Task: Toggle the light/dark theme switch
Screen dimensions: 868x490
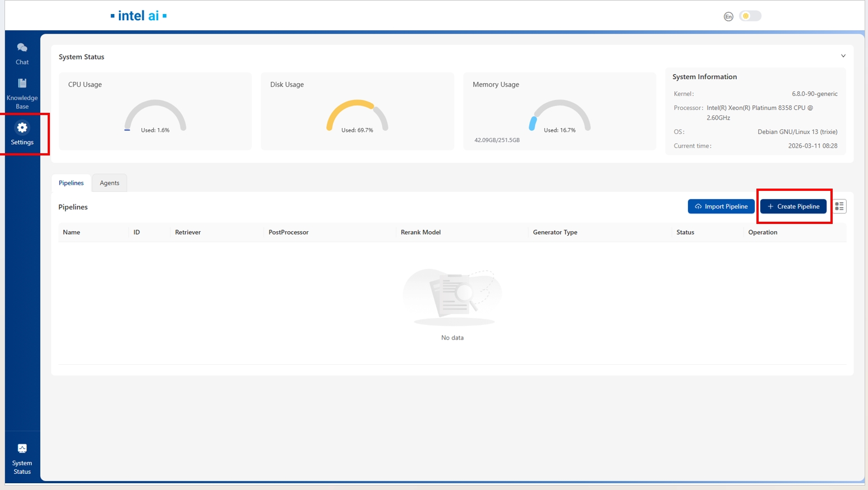Action: pos(750,16)
